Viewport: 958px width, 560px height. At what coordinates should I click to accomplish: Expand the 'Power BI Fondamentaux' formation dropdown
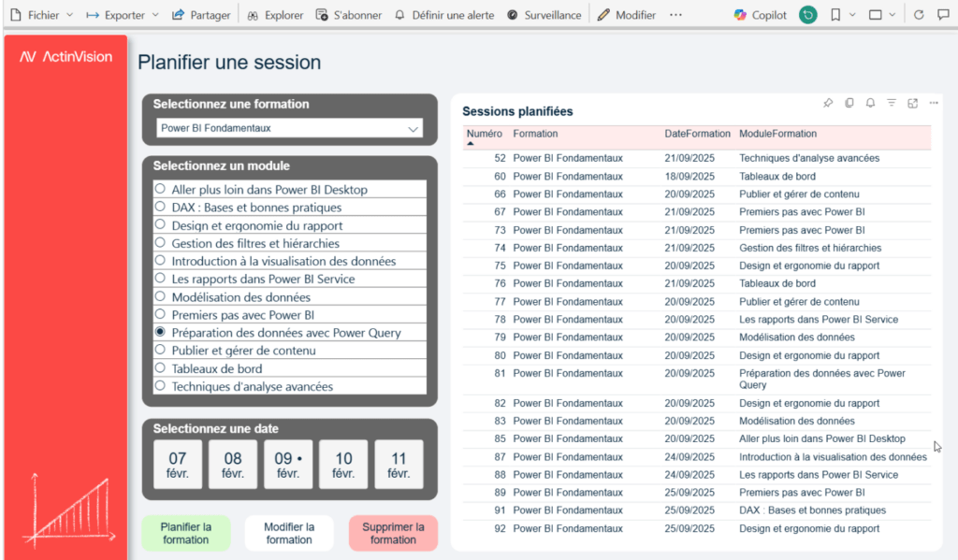click(413, 129)
